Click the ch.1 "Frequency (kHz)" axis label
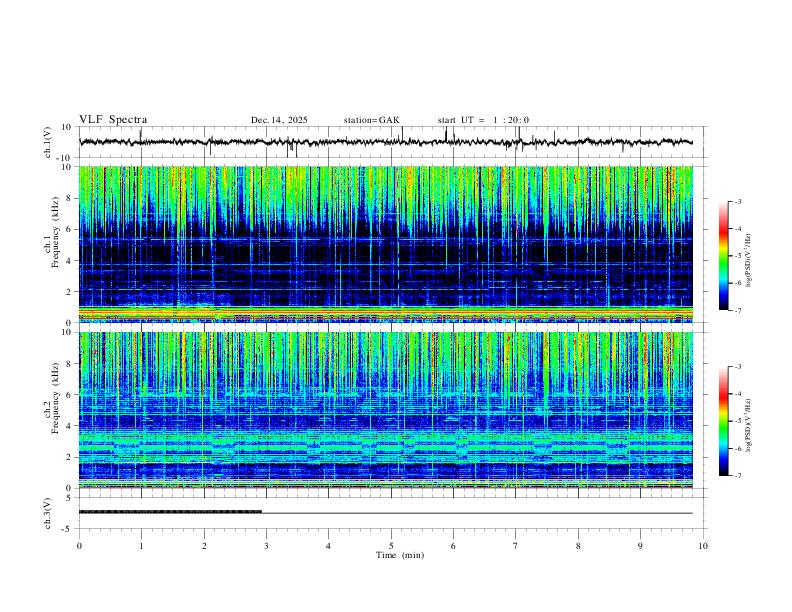Screen dimensions: 792x612 pos(55,232)
